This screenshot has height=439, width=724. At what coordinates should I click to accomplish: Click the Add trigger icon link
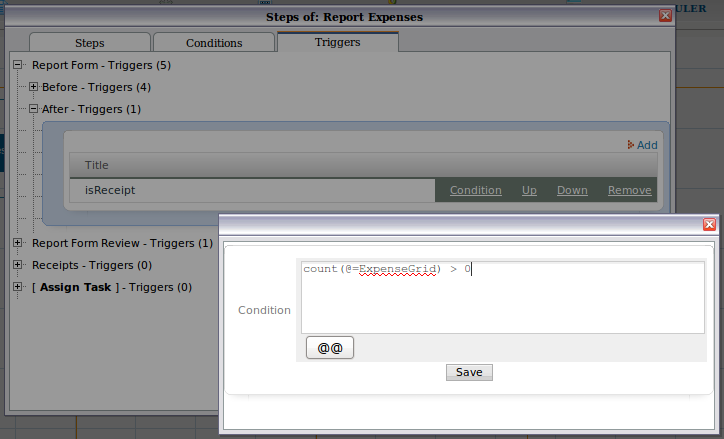[642, 145]
